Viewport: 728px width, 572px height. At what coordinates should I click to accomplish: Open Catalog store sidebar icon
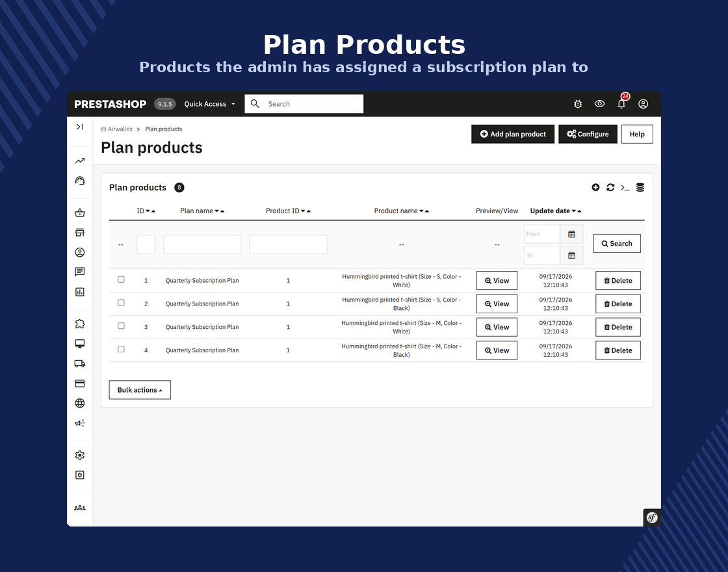pos(80,233)
